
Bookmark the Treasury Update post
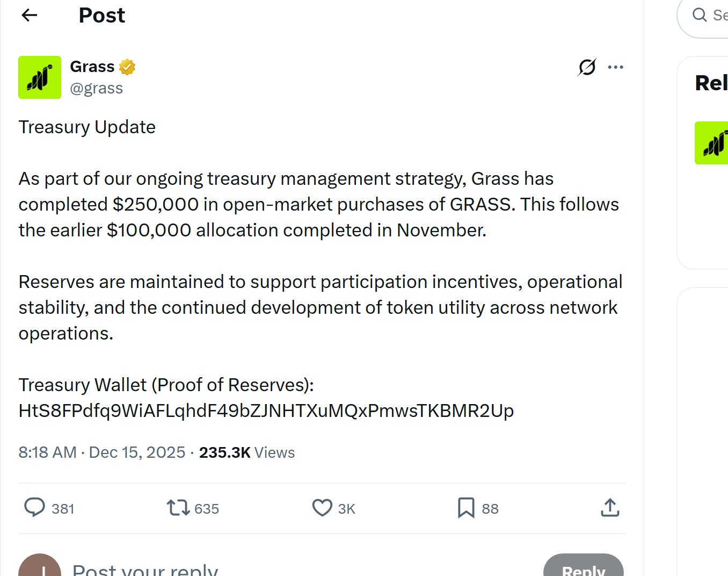coord(466,508)
